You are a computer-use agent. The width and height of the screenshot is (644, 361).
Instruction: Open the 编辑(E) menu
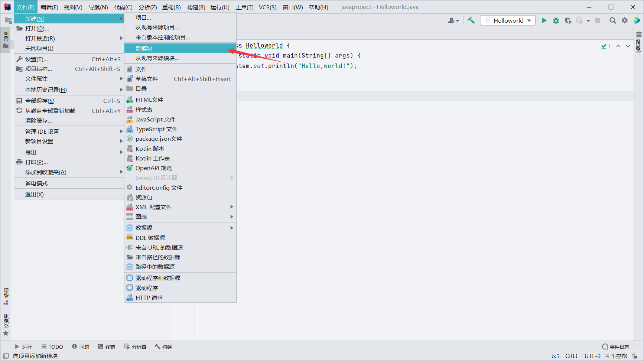point(49,7)
